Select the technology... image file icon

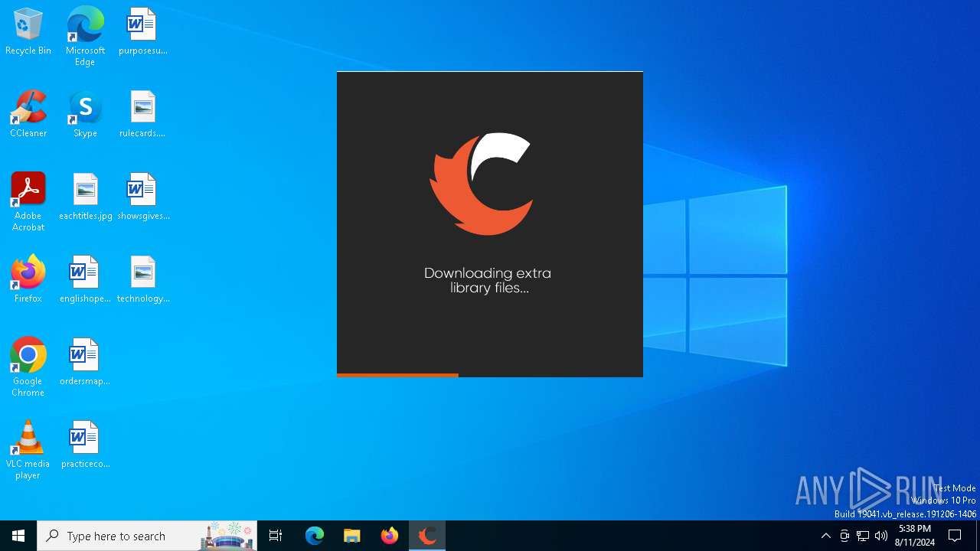coord(142,280)
